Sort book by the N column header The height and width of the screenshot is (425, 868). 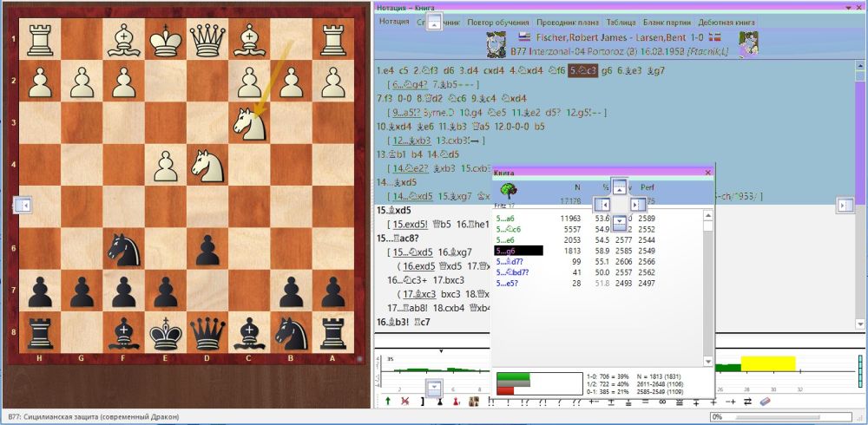click(577, 187)
